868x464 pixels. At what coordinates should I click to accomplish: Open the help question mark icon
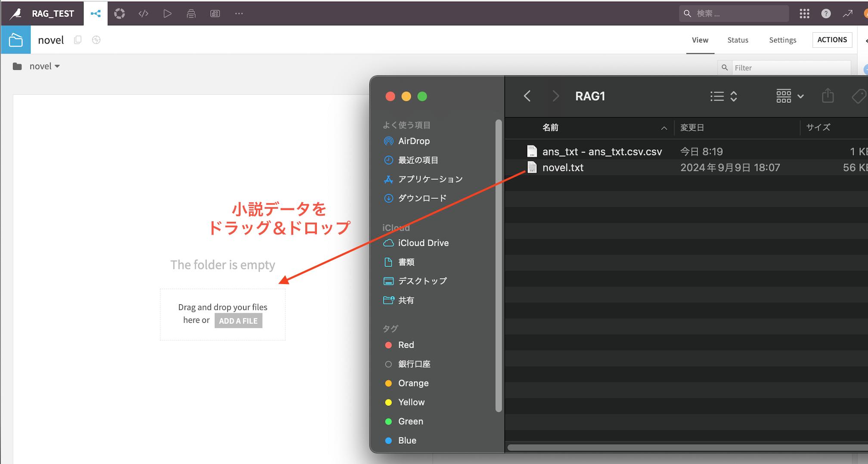(826, 14)
